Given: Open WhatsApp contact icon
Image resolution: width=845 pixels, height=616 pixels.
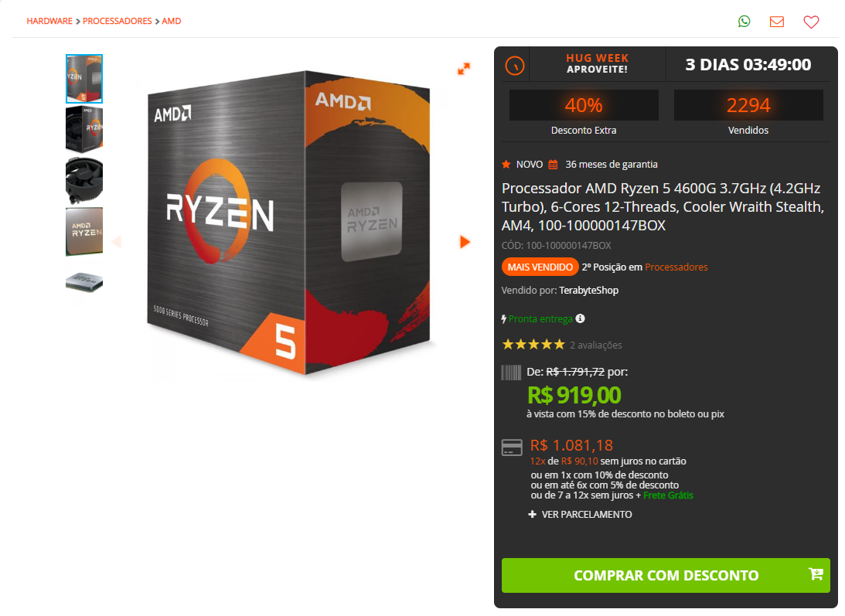Looking at the screenshot, I should point(744,22).
